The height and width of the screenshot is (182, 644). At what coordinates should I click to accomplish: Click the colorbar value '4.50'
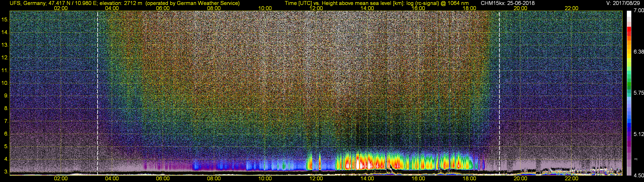tap(639, 176)
